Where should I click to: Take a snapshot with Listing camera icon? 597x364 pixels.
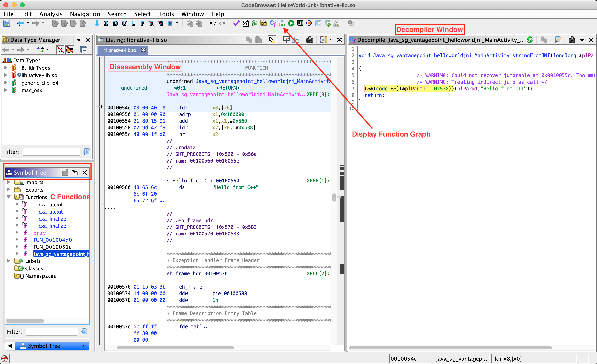pos(309,40)
